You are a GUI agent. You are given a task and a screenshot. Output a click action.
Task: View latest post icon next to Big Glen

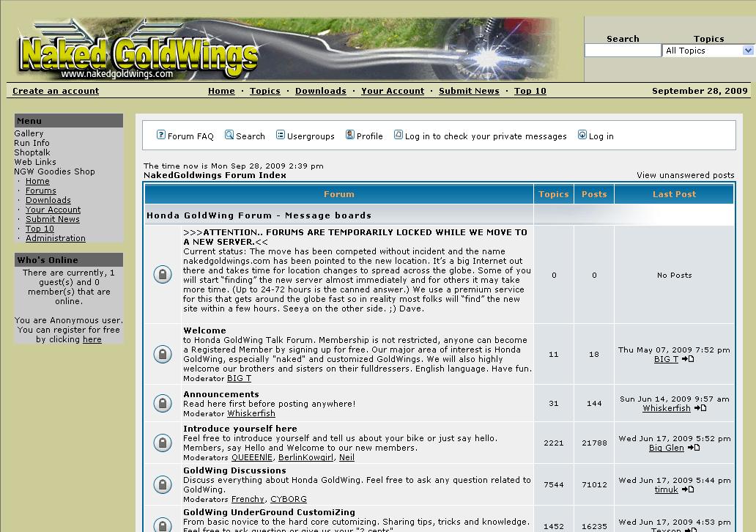(694, 448)
